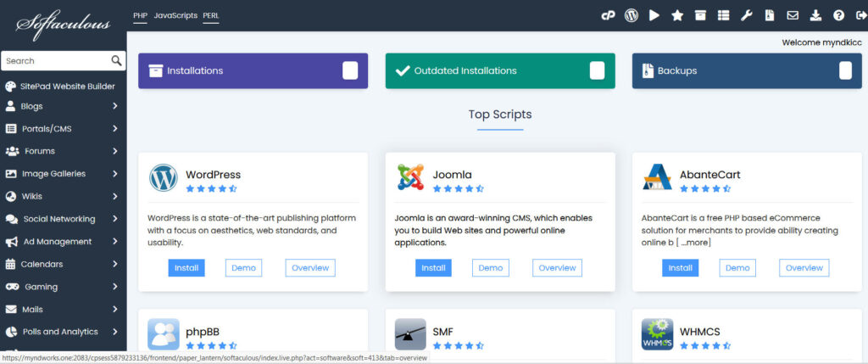Install WordPress

[186, 267]
